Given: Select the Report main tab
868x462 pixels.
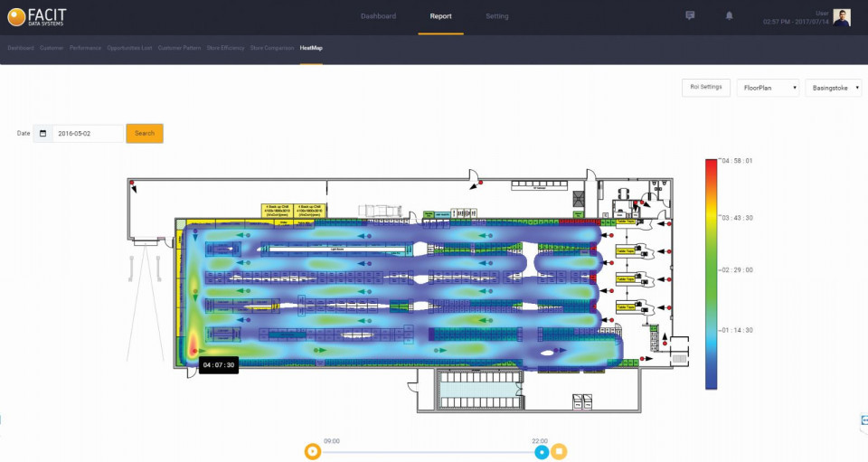Looking at the screenshot, I should coord(440,16).
